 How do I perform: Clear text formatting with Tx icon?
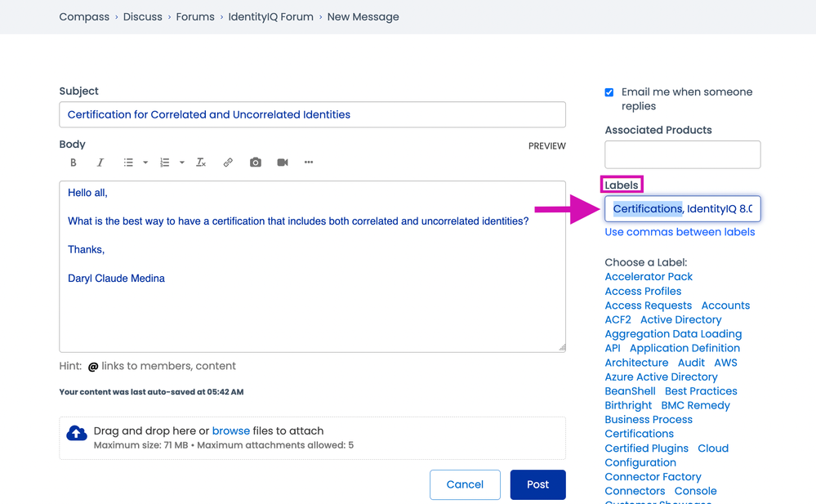[x=201, y=163]
